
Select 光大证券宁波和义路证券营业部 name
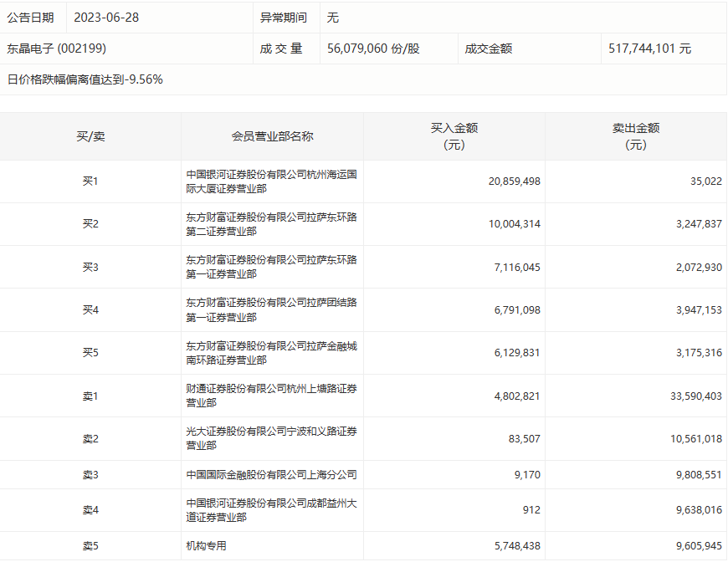click(x=272, y=438)
